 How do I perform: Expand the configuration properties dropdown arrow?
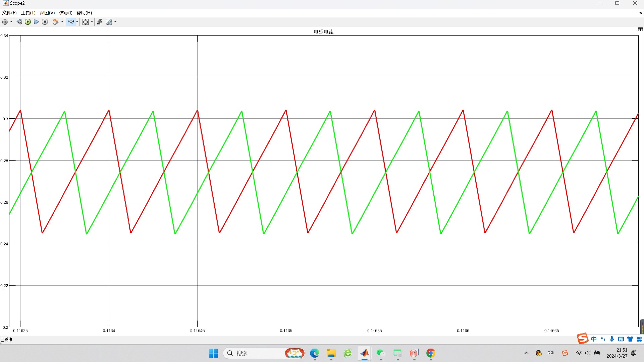(11, 22)
